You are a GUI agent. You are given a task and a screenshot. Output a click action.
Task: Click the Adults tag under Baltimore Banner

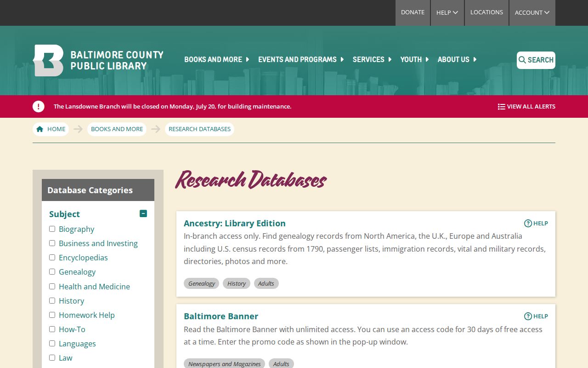pyautogui.click(x=281, y=364)
